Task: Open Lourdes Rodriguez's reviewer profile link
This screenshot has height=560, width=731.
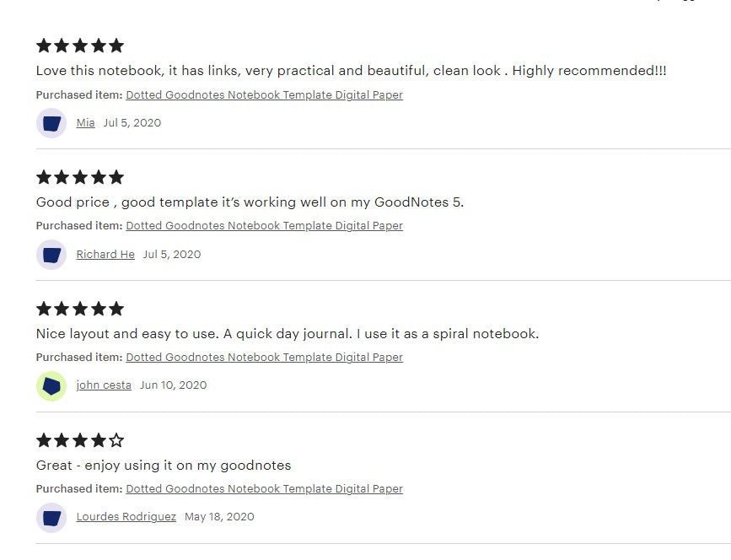Action: tap(126, 516)
